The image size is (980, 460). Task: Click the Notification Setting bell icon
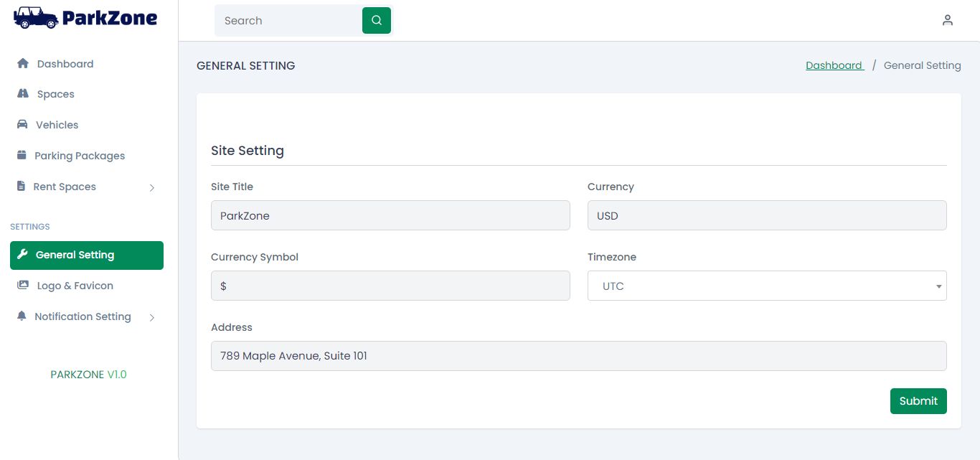[x=22, y=316]
